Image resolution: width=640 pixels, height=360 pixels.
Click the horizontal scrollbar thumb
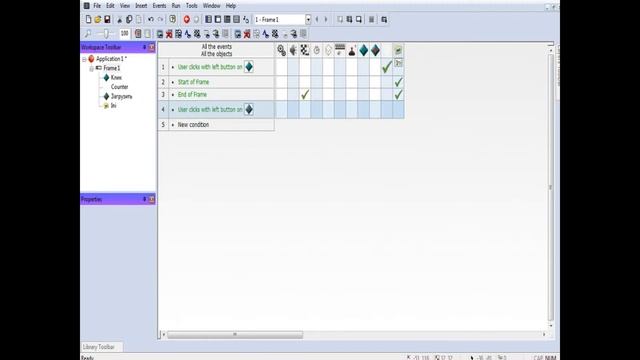(x=235, y=334)
